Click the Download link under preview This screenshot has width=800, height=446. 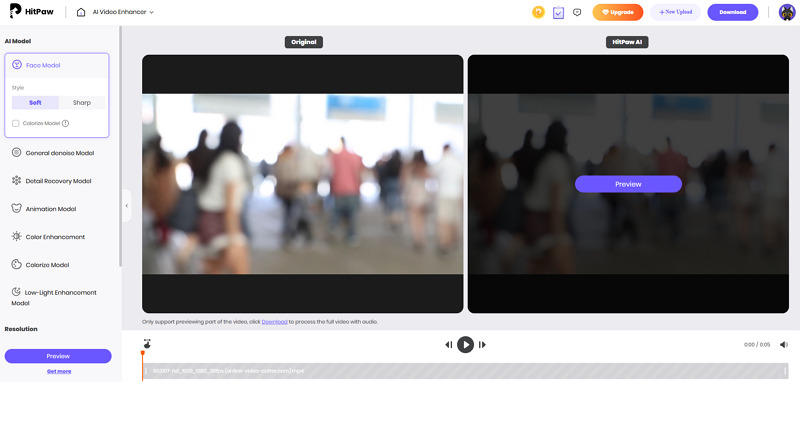pos(274,322)
